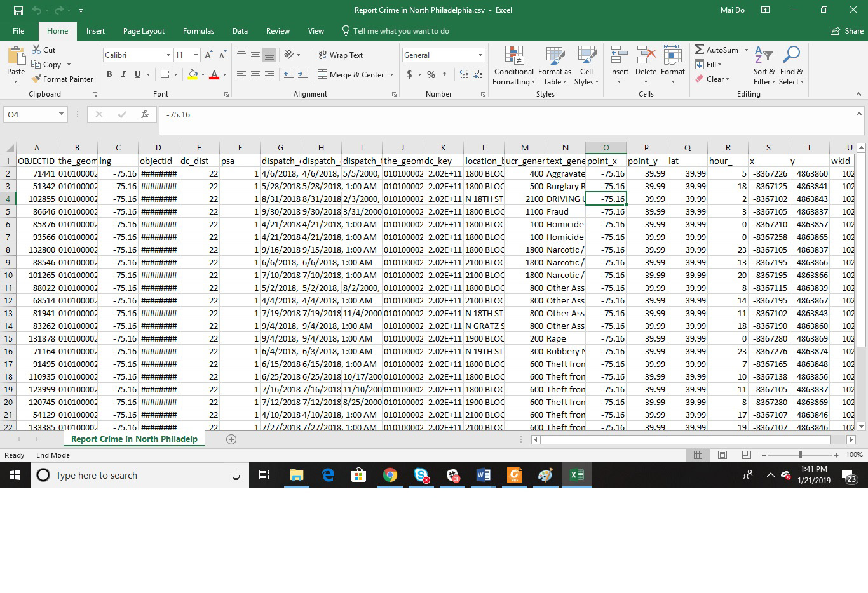Decrease font size with the smaller A icon
Viewport: 868px width, 593px height.
click(222, 55)
